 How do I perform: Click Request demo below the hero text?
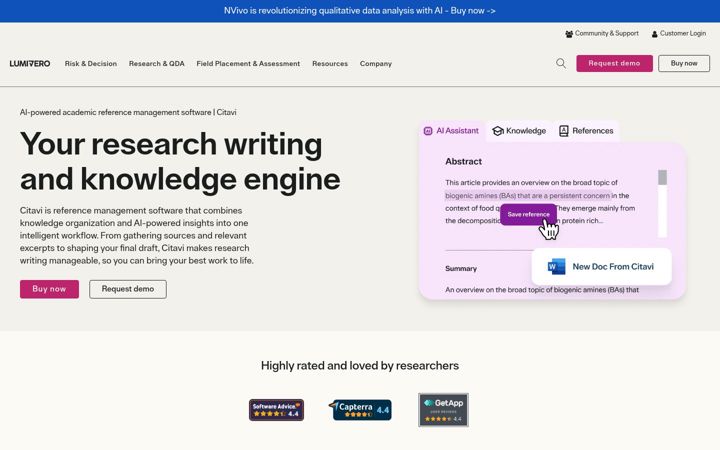[x=128, y=289]
